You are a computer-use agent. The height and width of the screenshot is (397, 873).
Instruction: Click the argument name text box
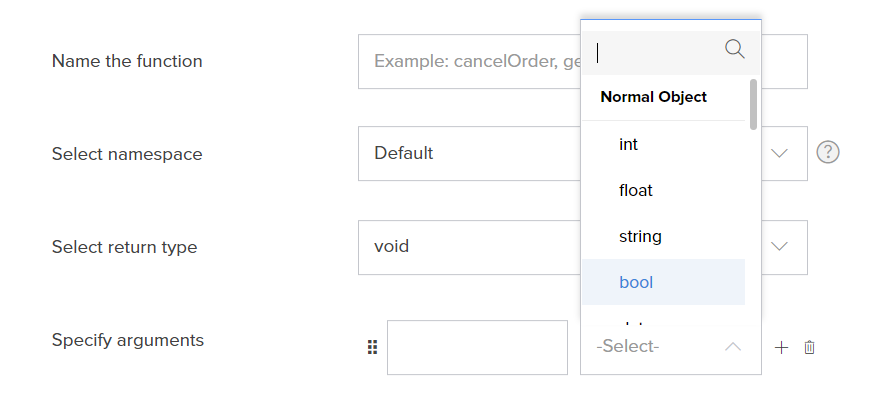point(477,347)
